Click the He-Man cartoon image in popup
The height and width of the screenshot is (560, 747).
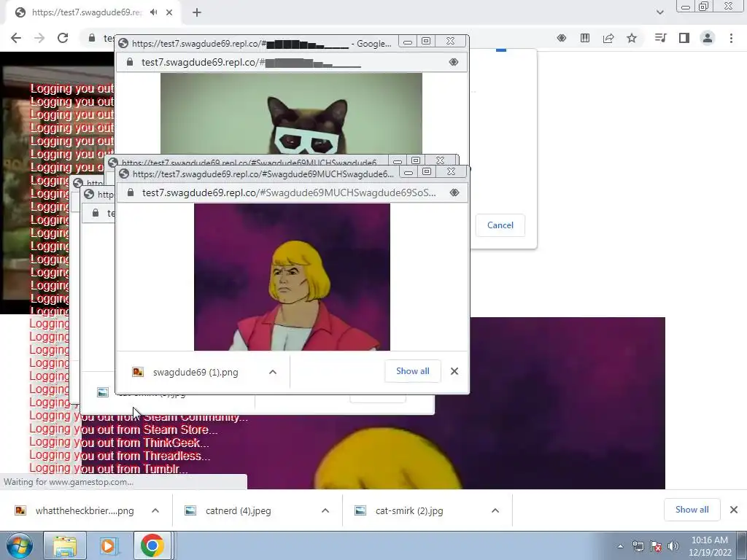[x=292, y=277]
